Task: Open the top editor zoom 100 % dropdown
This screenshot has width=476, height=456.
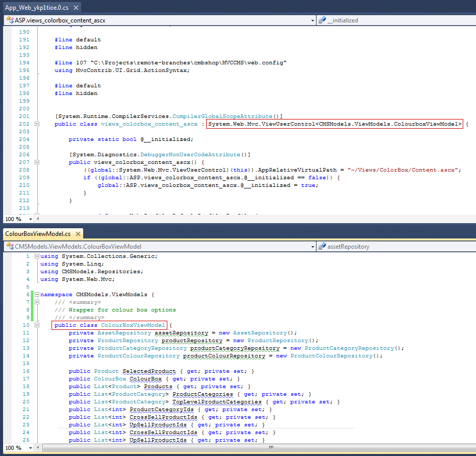Action: click(x=31, y=219)
